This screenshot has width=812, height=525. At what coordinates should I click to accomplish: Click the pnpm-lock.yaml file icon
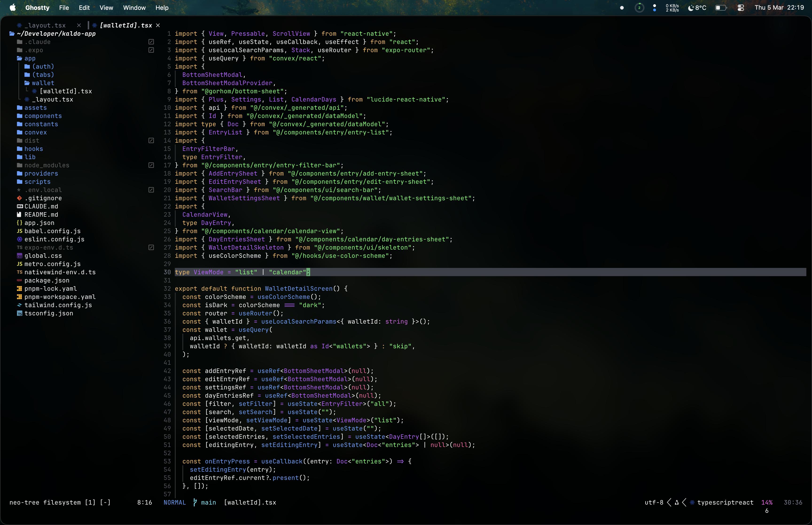pos(20,289)
